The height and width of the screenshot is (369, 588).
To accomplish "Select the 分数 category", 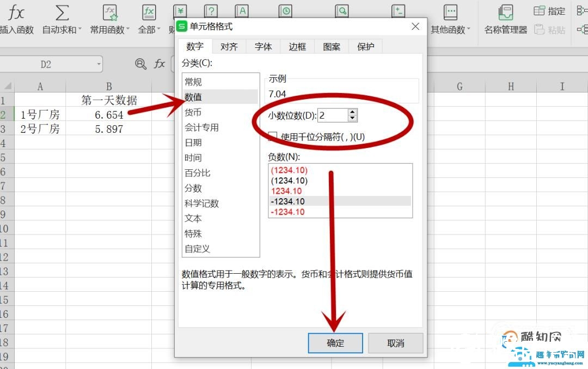I will (220, 188).
